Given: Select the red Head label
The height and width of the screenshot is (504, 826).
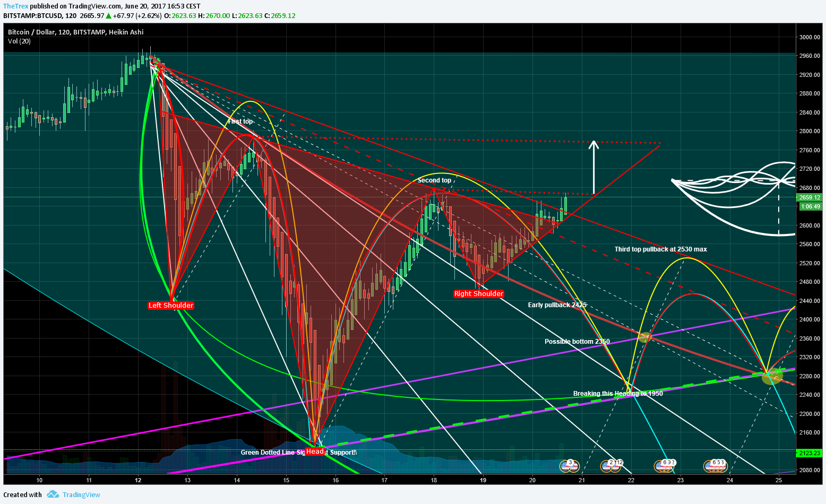Looking at the screenshot, I should pyautogui.click(x=315, y=451).
